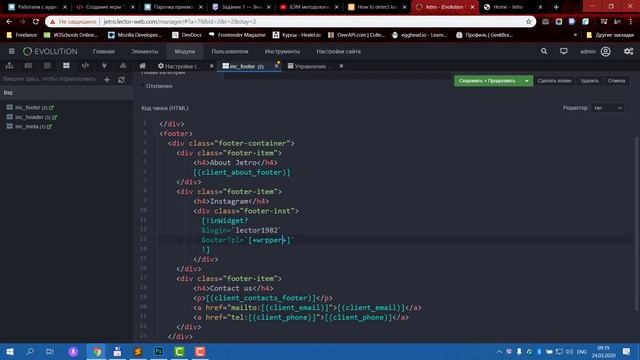Toggle the hamburger sidebar menu icon
This screenshot has height=360, width=640.
pos(11,51)
